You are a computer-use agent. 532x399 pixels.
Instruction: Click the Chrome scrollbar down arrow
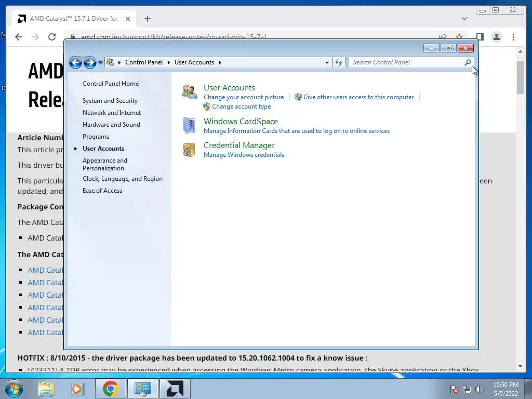(x=520, y=366)
